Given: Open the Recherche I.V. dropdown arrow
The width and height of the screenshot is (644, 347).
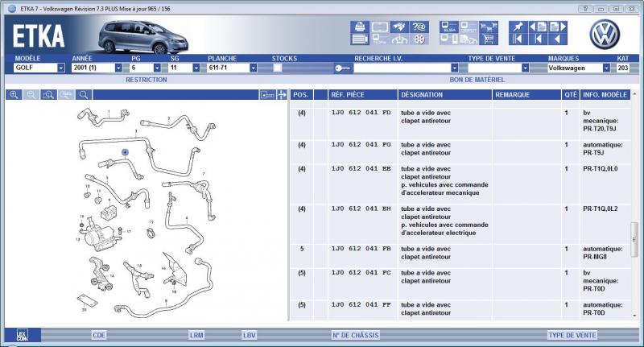Looking at the screenshot, I should coord(454,68).
